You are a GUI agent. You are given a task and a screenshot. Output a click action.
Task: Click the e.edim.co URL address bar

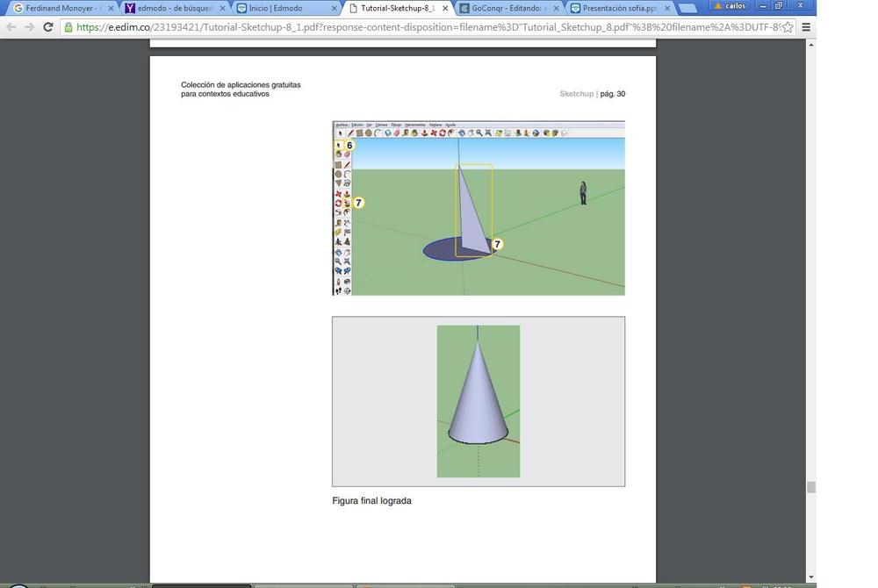pyautogui.click(x=421, y=27)
